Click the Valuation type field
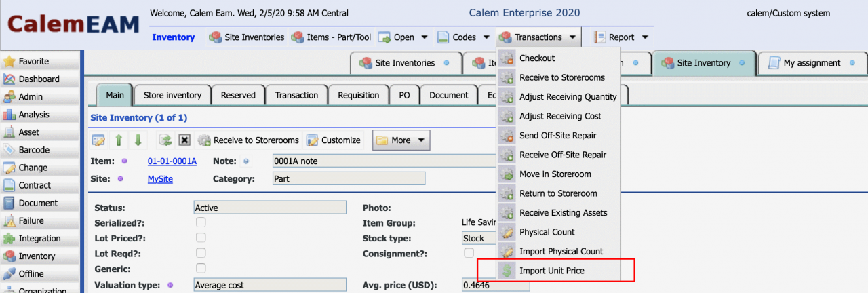Image resolution: width=868 pixels, height=293 pixels. click(270, 285)
